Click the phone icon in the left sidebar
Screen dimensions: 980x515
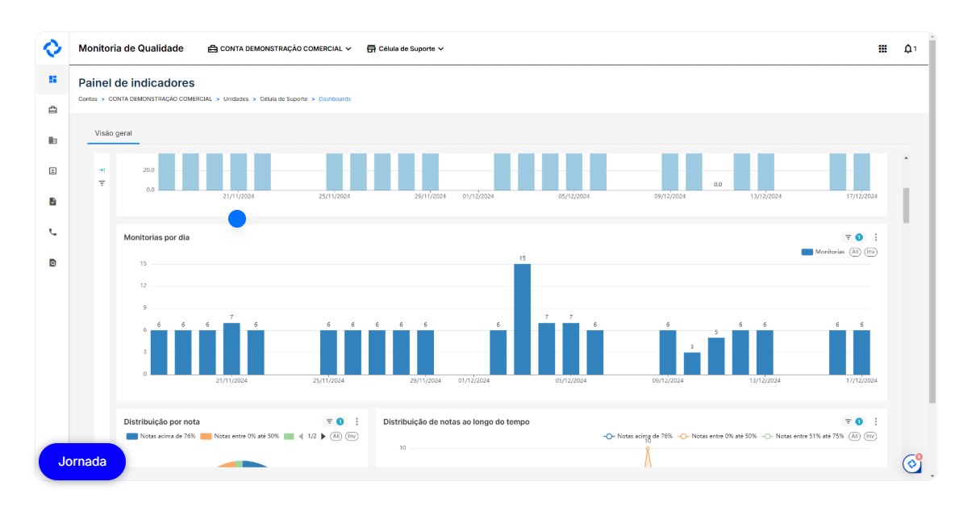(52, 232)
